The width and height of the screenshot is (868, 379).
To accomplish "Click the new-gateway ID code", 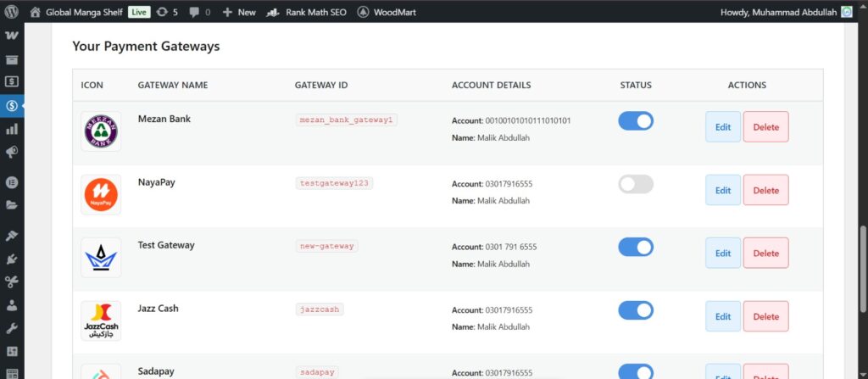I will click(326, 246).
